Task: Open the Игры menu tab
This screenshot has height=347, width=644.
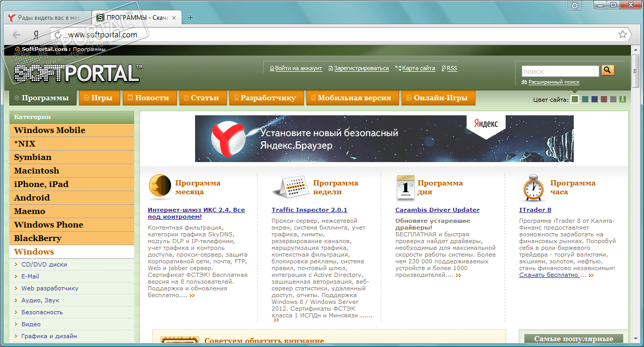Action: [99, 98]
